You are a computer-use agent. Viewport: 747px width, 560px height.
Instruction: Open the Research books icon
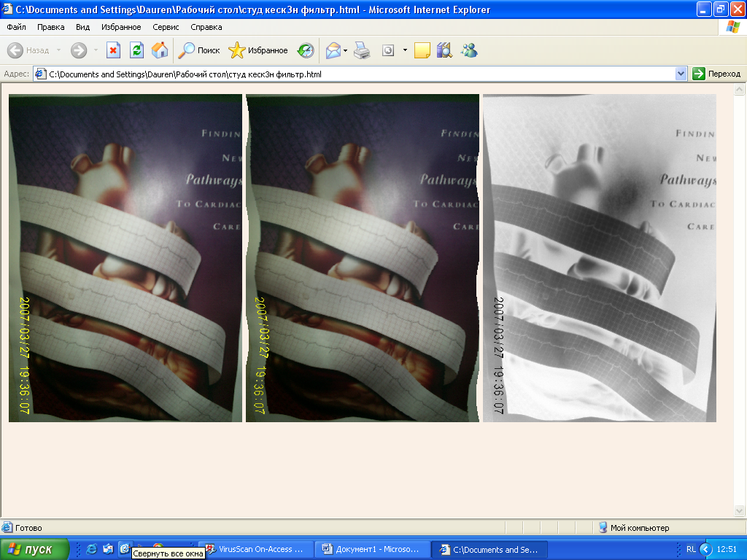click(444, 50)
